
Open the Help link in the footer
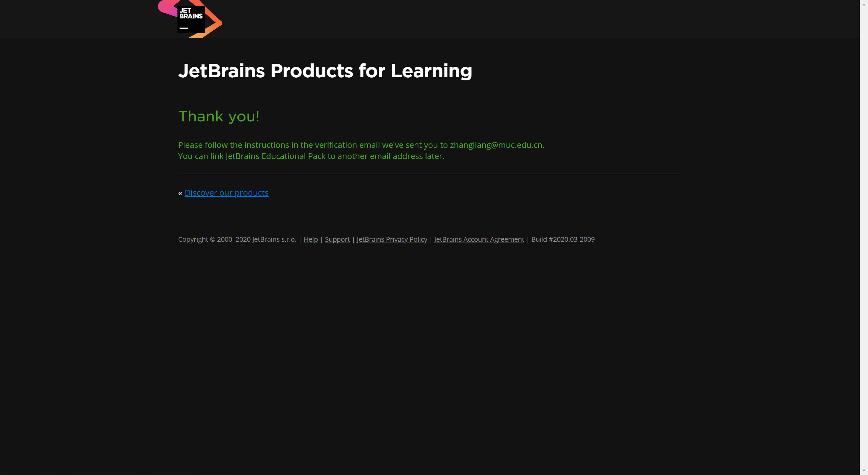(310, 239)
